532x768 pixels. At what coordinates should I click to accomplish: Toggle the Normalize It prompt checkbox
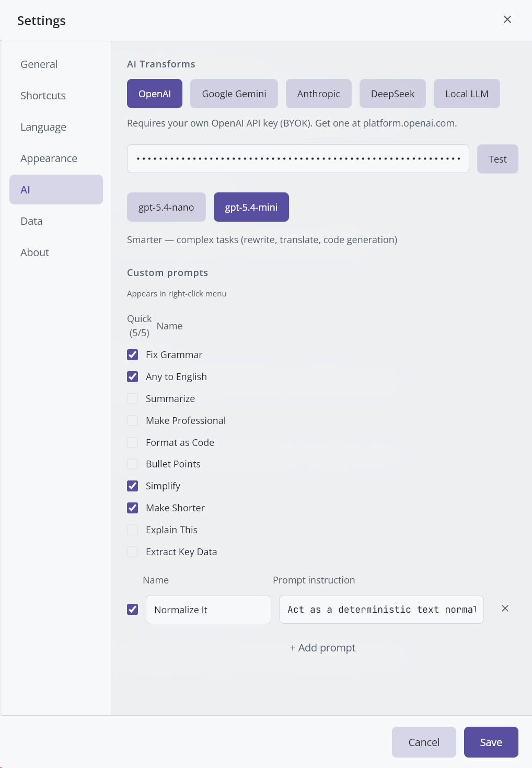point(133,610)
